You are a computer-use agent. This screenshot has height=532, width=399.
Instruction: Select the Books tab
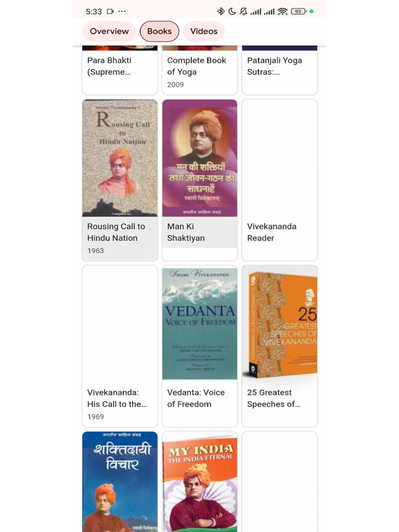[159, 31]
